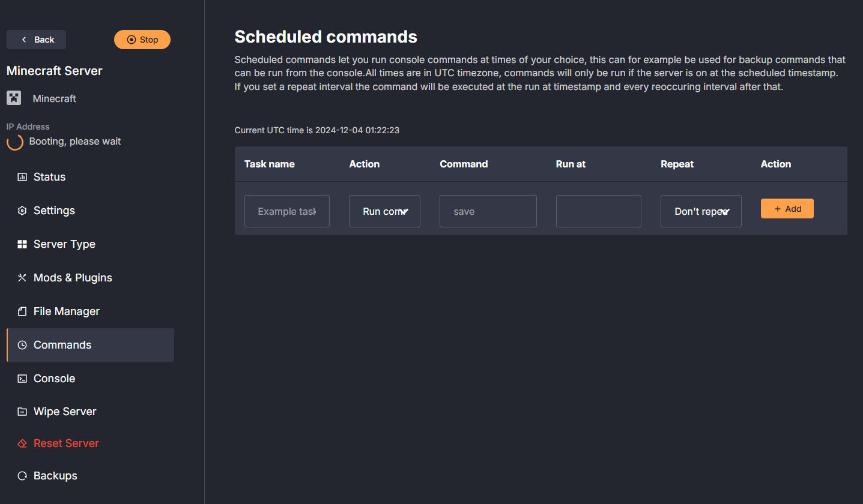
Task: Expand the Backups restore icon
Action: (22, 475)
